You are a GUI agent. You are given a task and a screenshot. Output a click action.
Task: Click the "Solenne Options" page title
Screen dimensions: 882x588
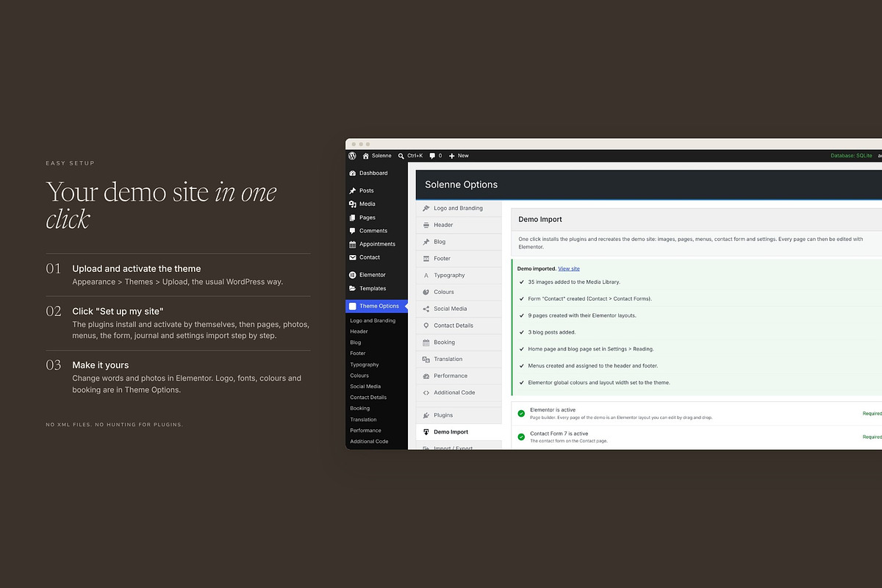[461, 184]
